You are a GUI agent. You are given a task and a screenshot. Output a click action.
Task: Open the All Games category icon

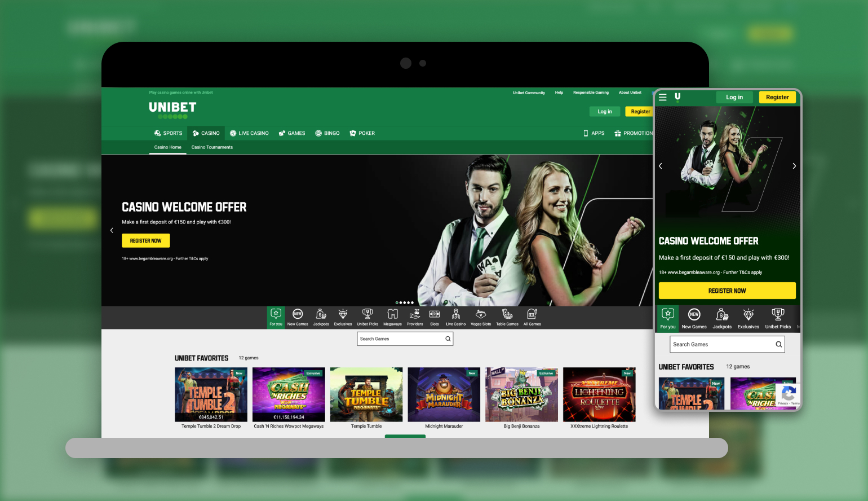tap(532, 317)
